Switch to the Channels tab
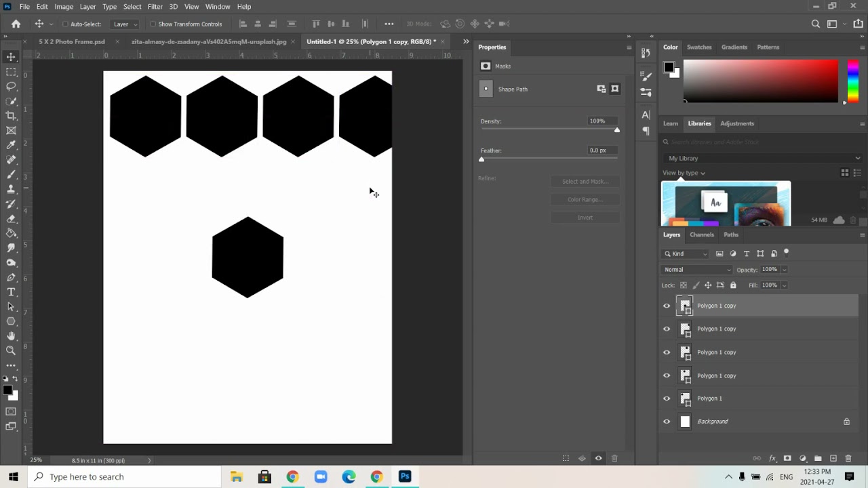The height and width of the screenshot is (488, 868). click(x=702, y=235)
